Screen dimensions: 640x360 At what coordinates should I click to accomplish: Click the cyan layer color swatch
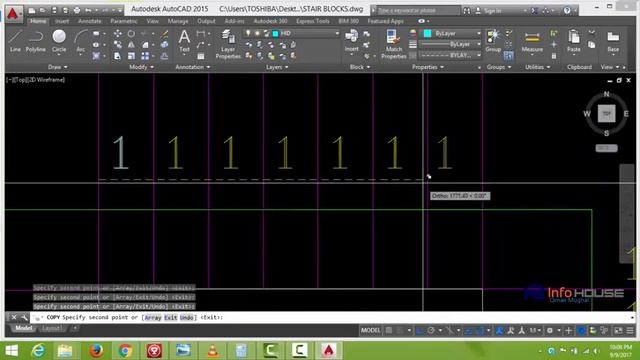pos(276,33)
